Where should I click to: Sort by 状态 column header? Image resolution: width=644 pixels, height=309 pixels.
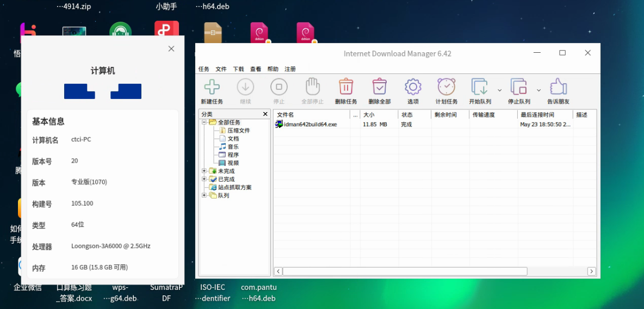[x=414, y=115]
